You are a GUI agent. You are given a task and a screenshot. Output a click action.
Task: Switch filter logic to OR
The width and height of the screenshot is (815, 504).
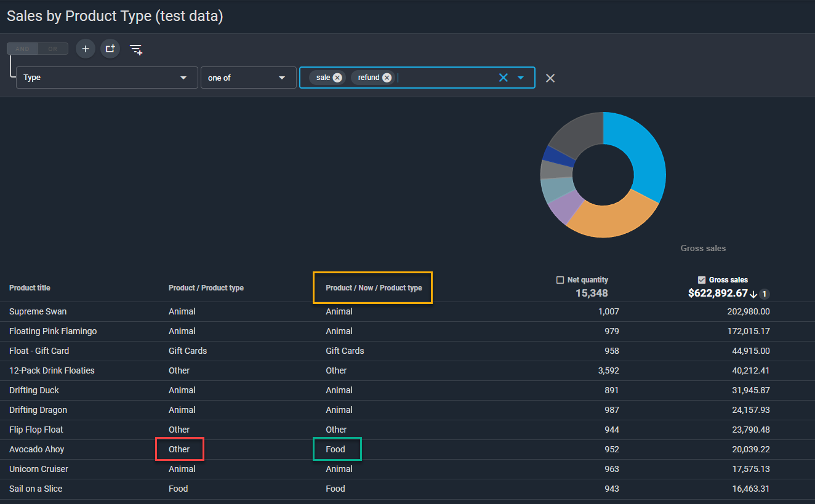(x=53, y=49)
